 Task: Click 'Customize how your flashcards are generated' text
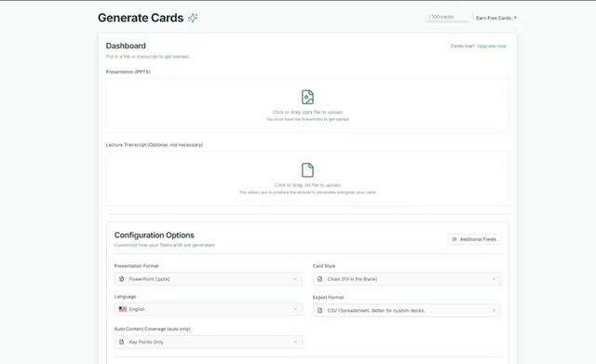tap(164, 245)
